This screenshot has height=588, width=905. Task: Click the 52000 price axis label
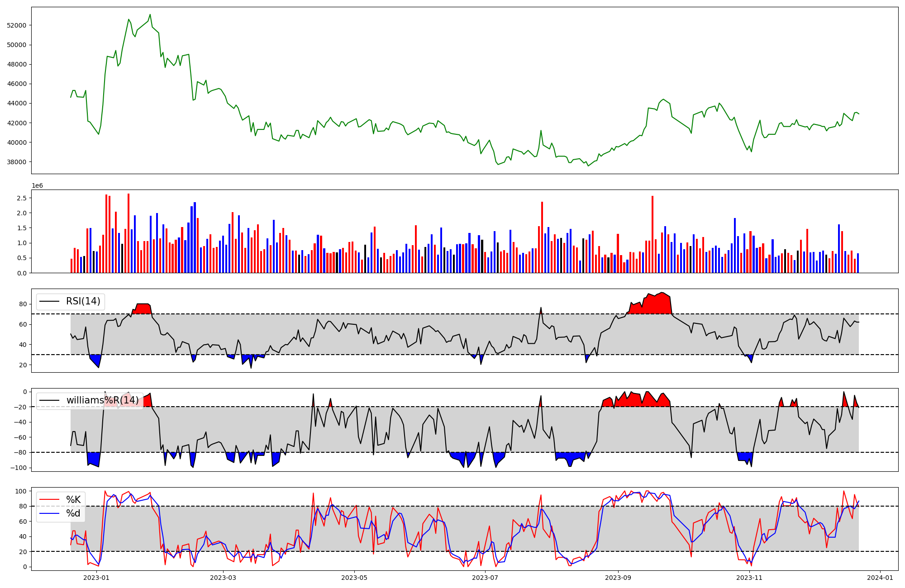click(x=17, y=25)
